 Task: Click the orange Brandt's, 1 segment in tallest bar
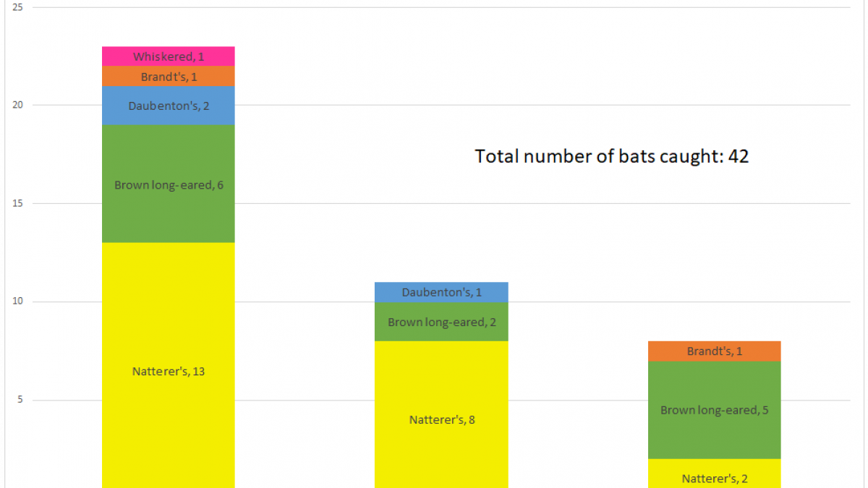click(169, 76)
